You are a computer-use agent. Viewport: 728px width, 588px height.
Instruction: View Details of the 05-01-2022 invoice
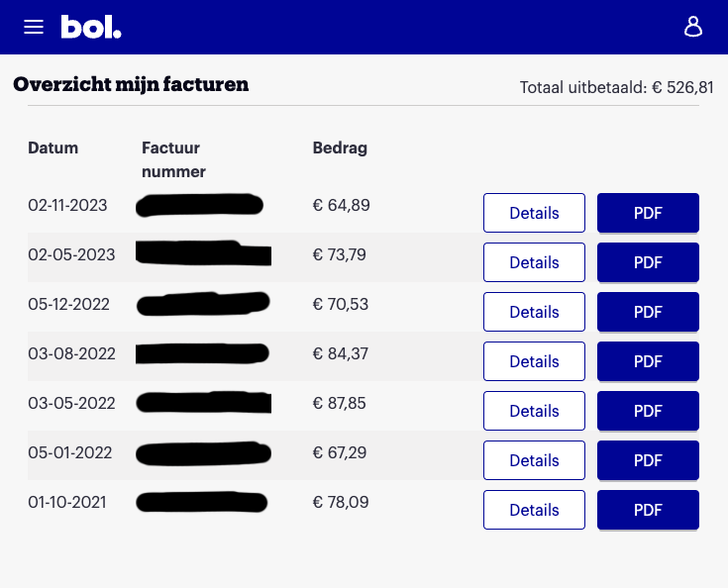click(534, 460)
